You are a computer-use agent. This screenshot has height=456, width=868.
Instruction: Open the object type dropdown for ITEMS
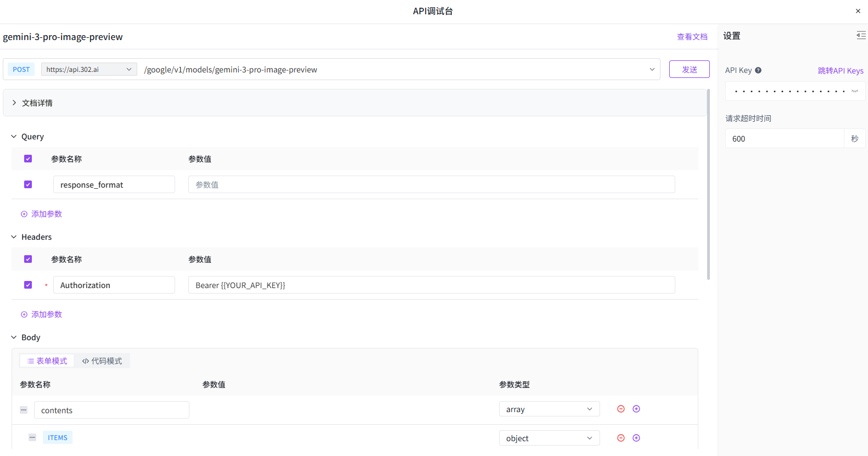click(549, 438)
